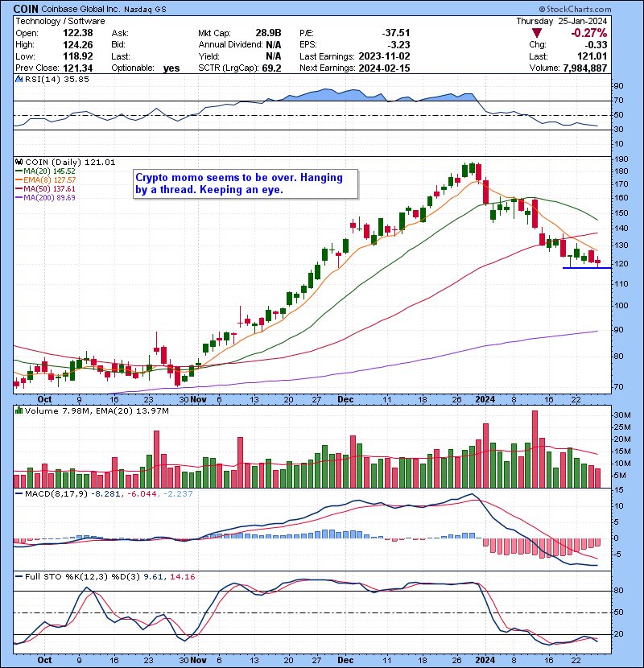Click the Chg value -0.33
644x668 pixels.
coord(596,45)
